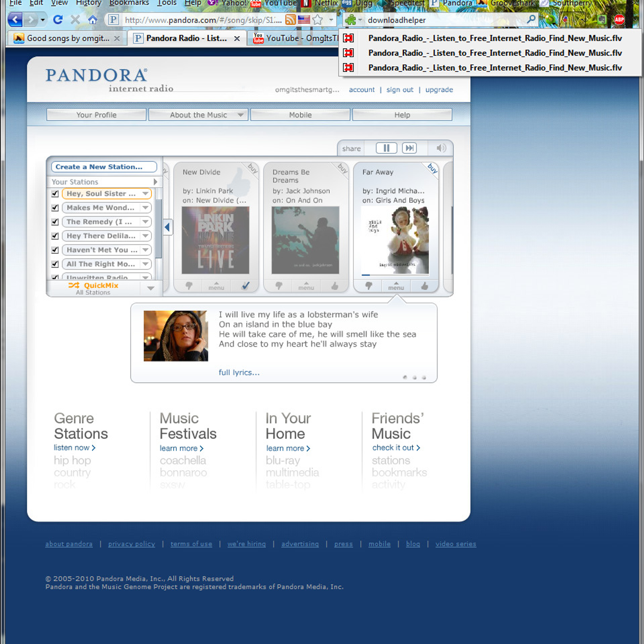Open dropdown arrow for The Remedy station
Screen dimensions: 644x644
tap(145, 222)
